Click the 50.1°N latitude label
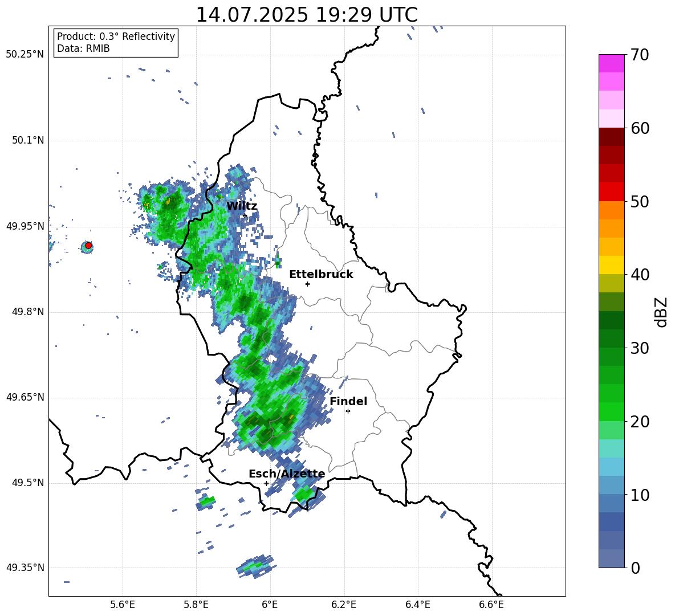 (27, 141)
